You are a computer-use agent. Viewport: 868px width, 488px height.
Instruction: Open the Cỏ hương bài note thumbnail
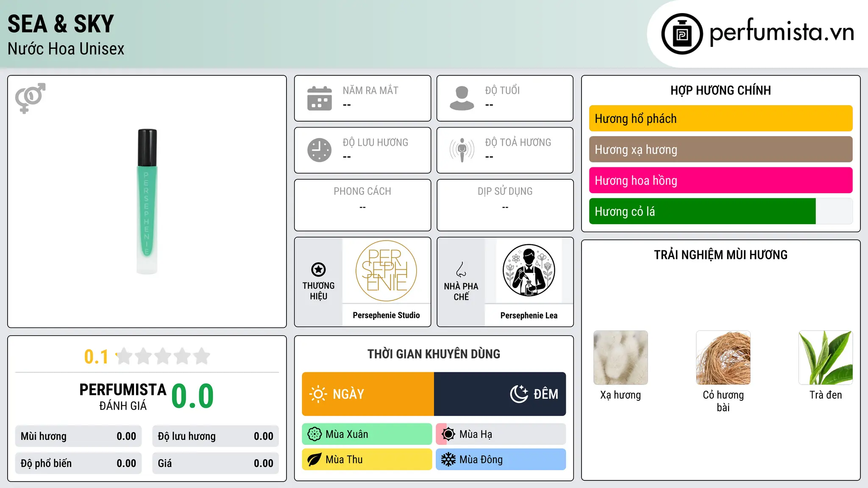click(x=723, y=358)
